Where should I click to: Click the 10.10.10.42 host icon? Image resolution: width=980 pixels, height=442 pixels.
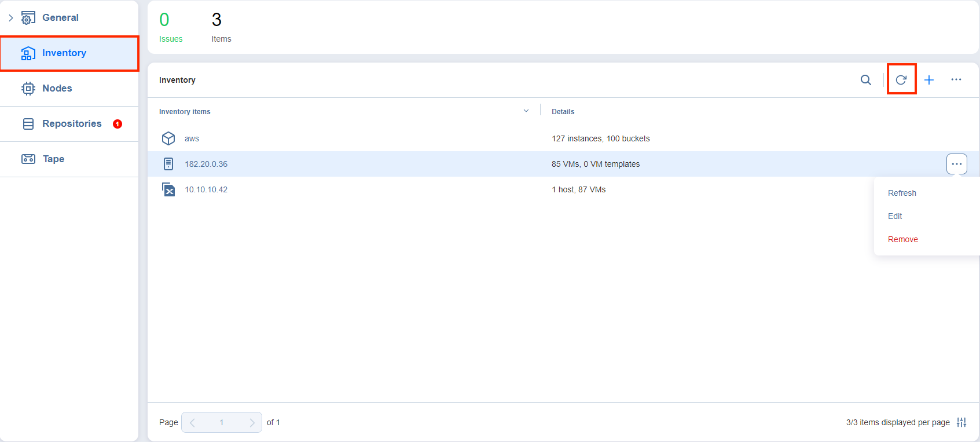coord(168,189)
